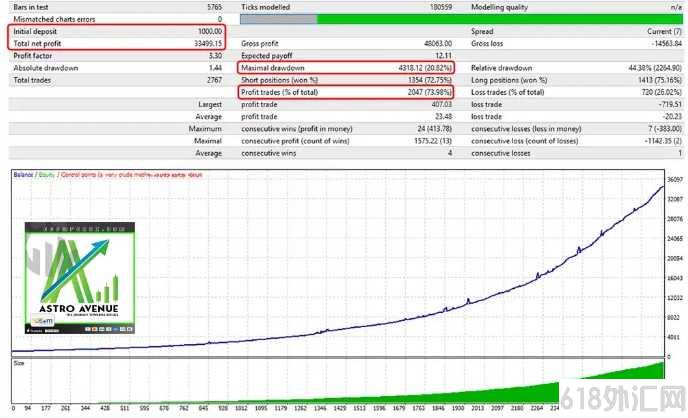Select the value 1354 (72.75%)
This screenshot has width=688, height=418.
pyautogui.click(x=430, y=80)
